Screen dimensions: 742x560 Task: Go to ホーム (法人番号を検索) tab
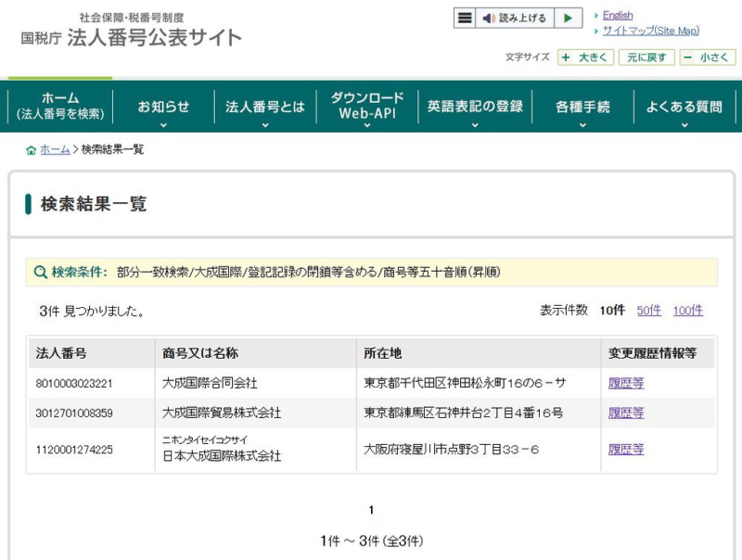tap(60, 108)
